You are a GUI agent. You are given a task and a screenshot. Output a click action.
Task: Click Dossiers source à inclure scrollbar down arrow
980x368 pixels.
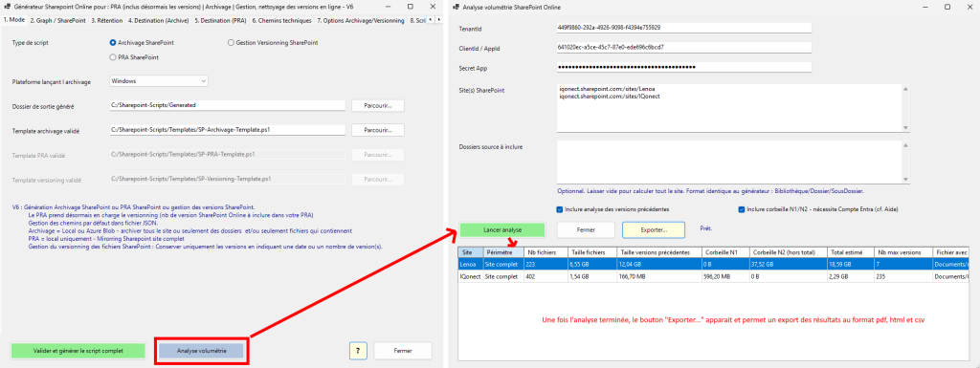pos(905,179)
